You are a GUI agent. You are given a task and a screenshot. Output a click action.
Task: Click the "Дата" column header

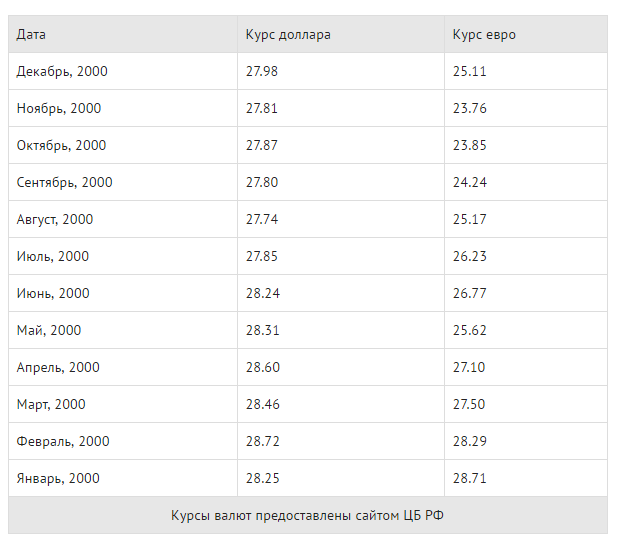coord(31,35)
